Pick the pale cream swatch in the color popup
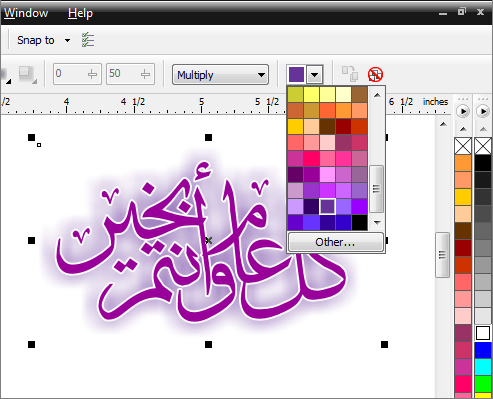The width and height of the screenshot is (493, 399). [x=344, y=95]
